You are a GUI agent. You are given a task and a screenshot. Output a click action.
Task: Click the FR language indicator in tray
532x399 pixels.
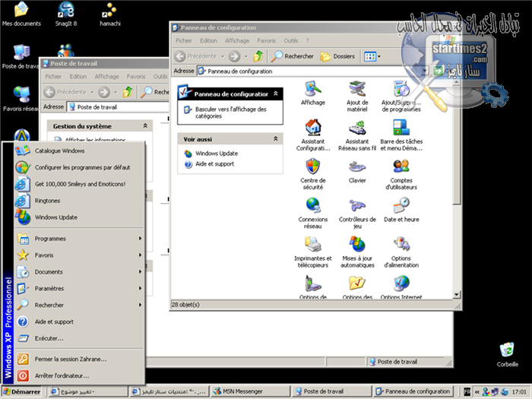[x=467, y=392]
